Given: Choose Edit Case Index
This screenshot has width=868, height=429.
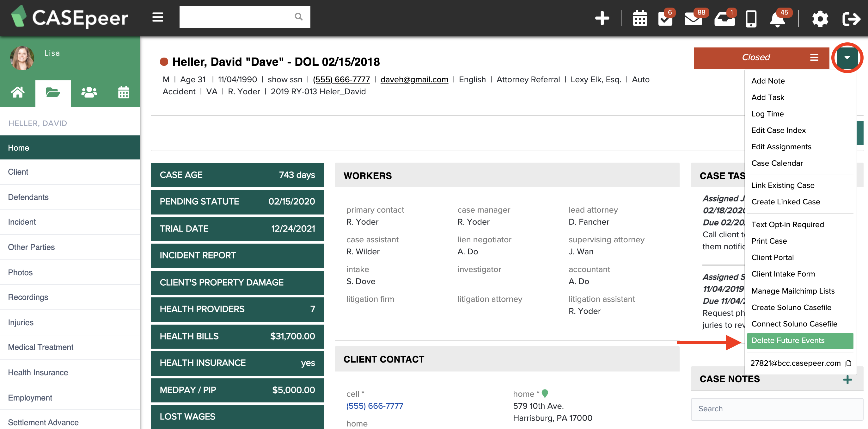Looking at the screenshot, I should (778, 131).
